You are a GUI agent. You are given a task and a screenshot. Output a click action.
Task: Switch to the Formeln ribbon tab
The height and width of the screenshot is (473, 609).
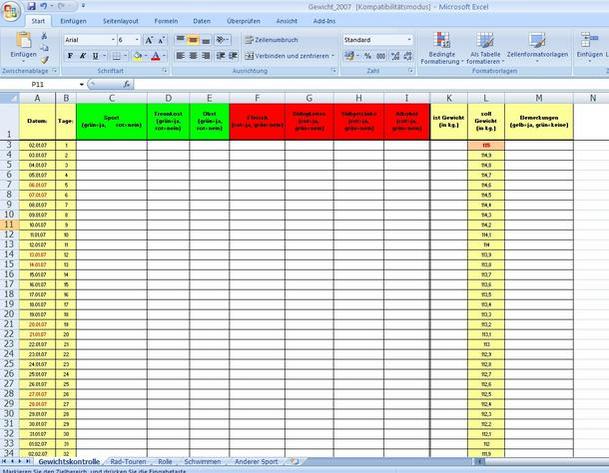(x=166, y=21)
